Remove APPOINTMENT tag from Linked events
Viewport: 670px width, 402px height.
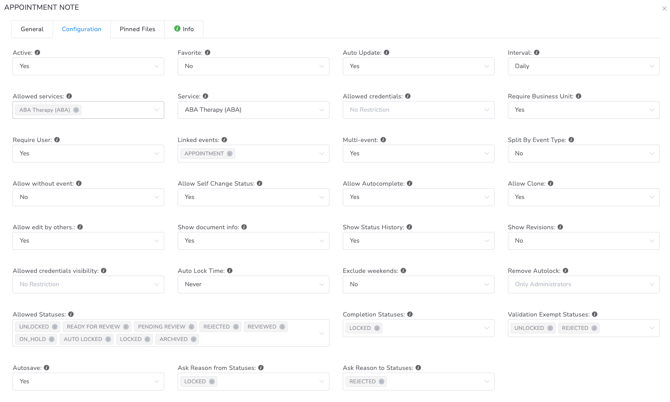point(230,154)
